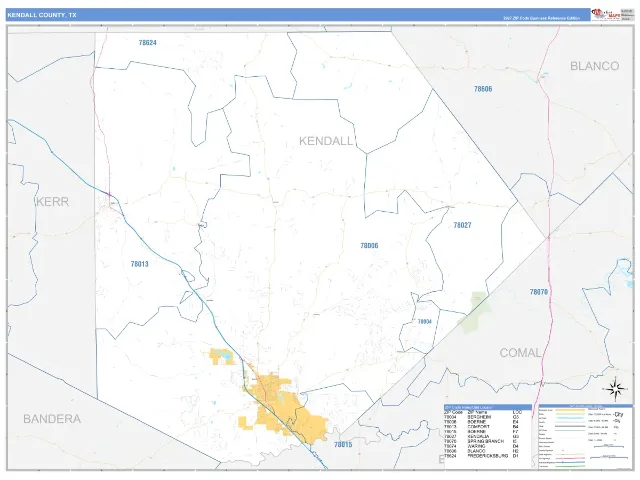Image resolution: width=640 pixels, height=480 pixels.
Task: Select the 78027 ZIP code label
Action: pyautogui.click(x=462, y=225)
